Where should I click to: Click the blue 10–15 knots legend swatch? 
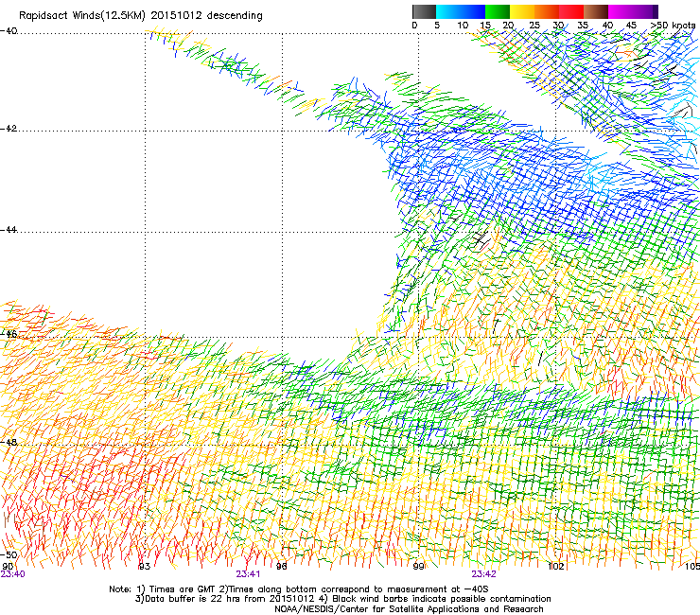point(473,11)
